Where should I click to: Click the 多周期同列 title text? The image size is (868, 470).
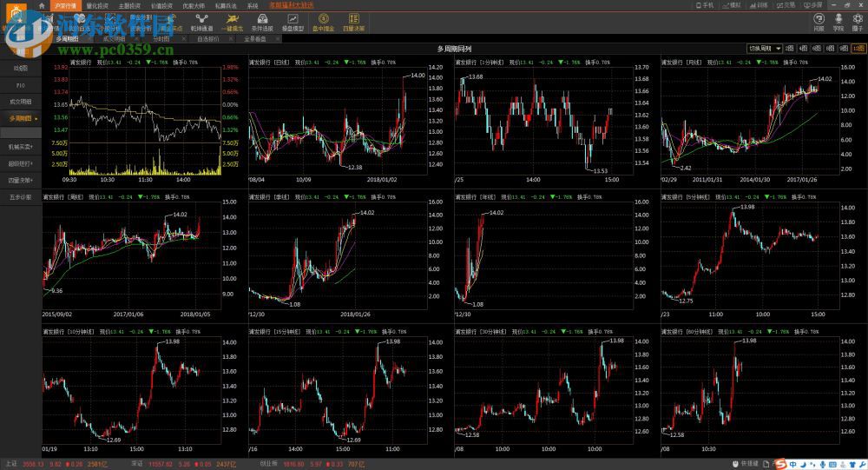point(453,49)
